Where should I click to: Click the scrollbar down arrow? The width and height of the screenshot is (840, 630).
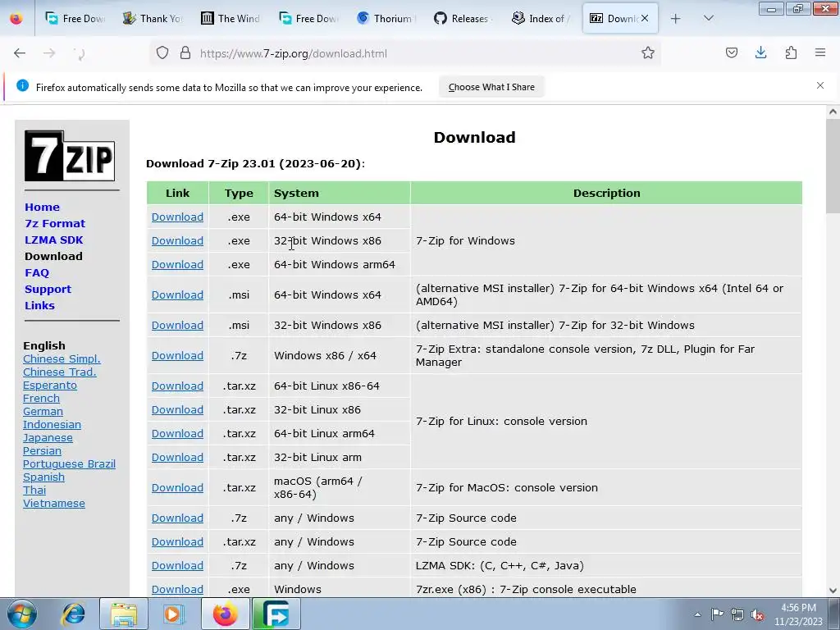[833, 591]
